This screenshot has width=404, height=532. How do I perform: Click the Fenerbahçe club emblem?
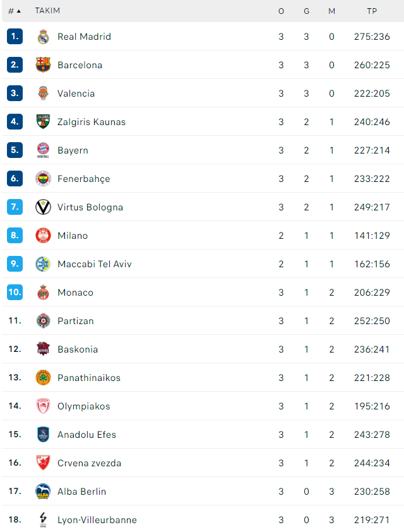(x=43, y=178)
